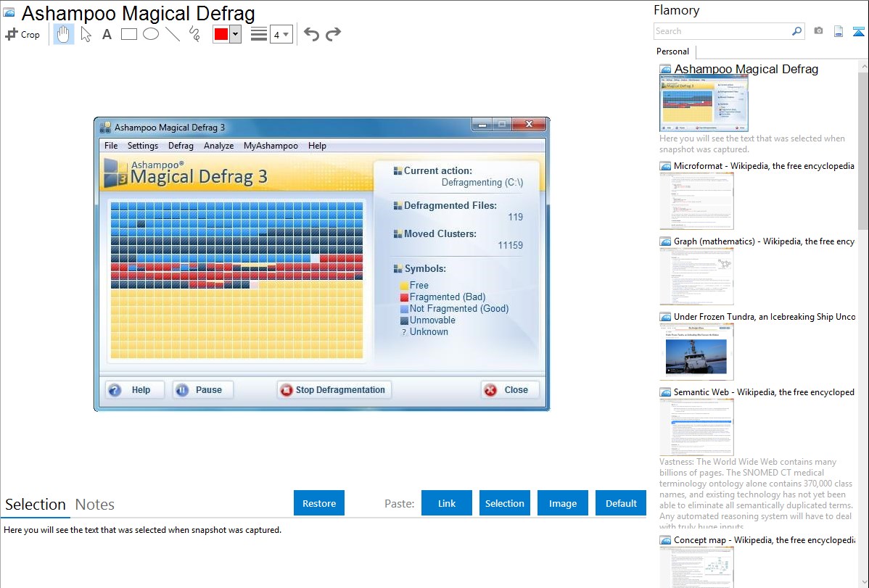Open the Microformat Wikipedia snapshot thumbnail
The height and width of the screenshot is (588, 869).
coord(696,201)
